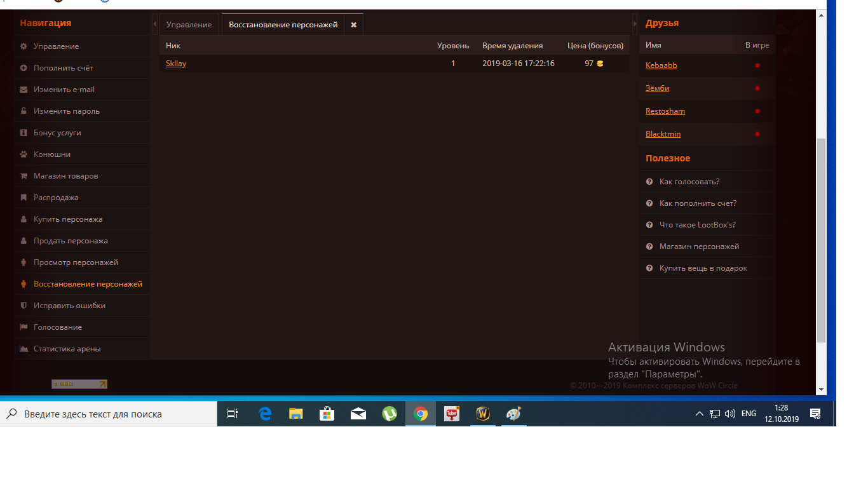868x488 pixels.
Task: Click the Windows taskbar search field
Action: click(108, 414)
